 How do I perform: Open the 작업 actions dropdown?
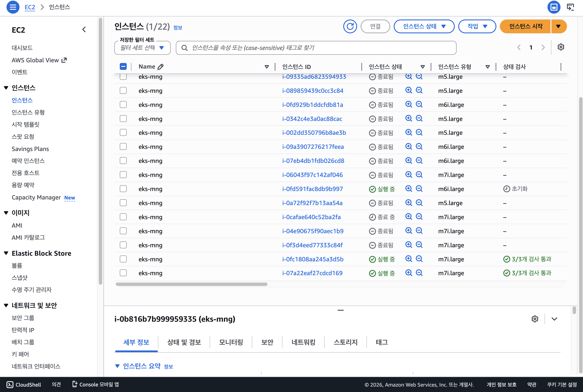point(477,26)
